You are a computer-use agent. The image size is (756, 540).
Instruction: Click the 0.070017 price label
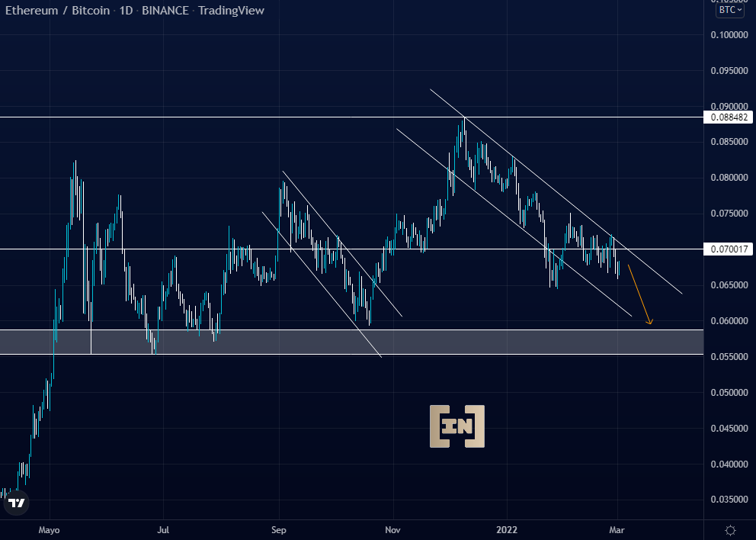point(728,249)
